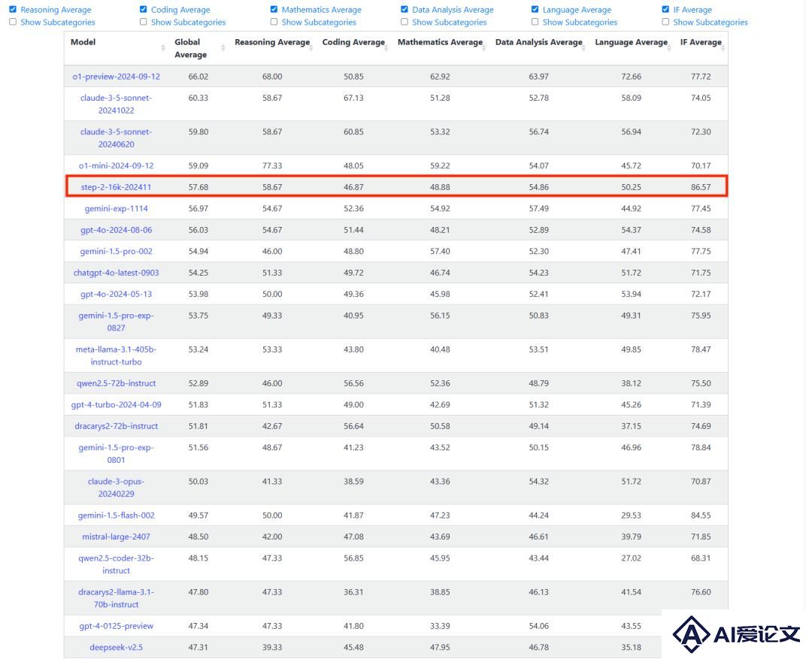812x659 pixels.
Task: Select the 27.02 language average cell
Action: 631,558
